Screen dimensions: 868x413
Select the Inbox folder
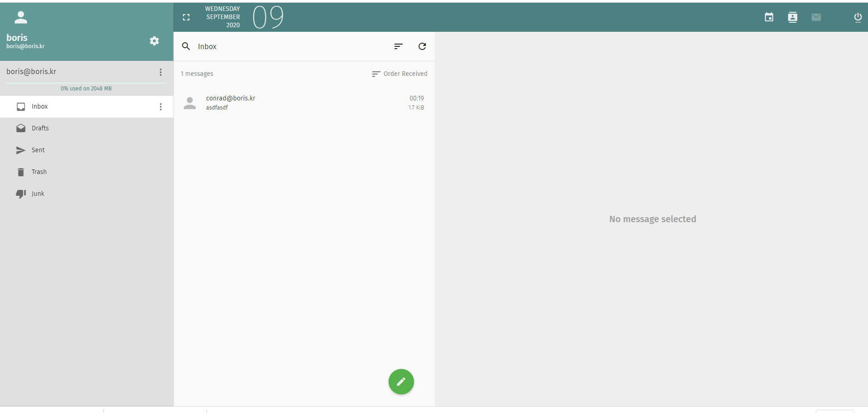tap(87, 107)
